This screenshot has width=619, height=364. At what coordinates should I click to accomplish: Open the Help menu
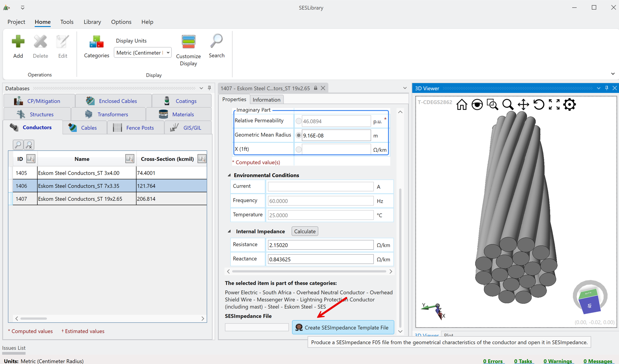pyautogui.click(x=147, y=22)
